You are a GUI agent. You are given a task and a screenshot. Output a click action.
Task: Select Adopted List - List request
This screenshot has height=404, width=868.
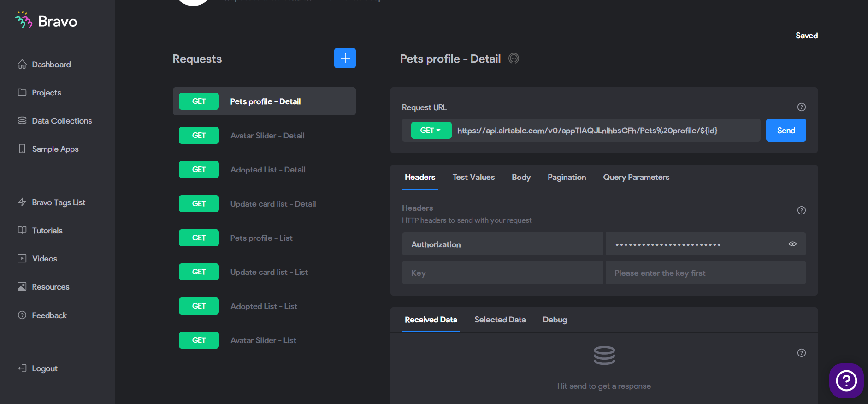point(264,306)
